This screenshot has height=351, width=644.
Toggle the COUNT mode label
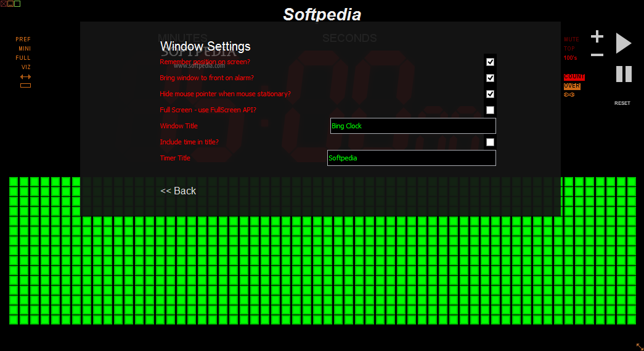pyautogui.click(x=574, y=77)
